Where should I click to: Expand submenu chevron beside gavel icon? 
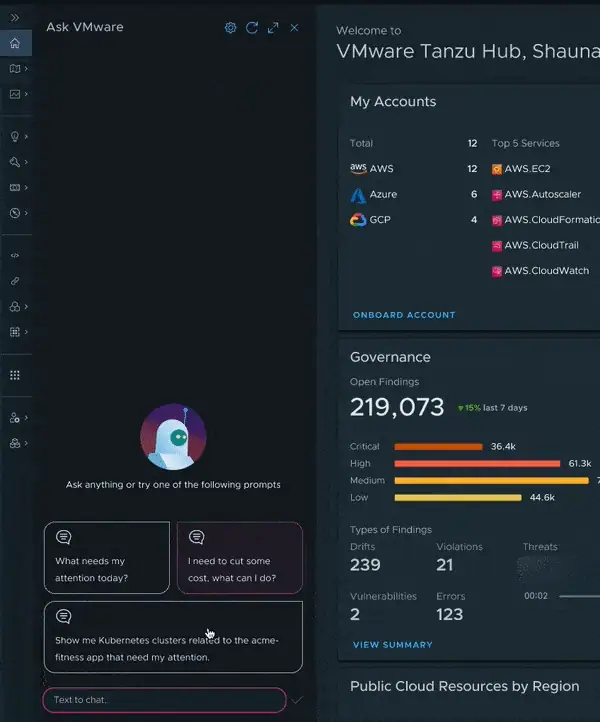[26, 162]
